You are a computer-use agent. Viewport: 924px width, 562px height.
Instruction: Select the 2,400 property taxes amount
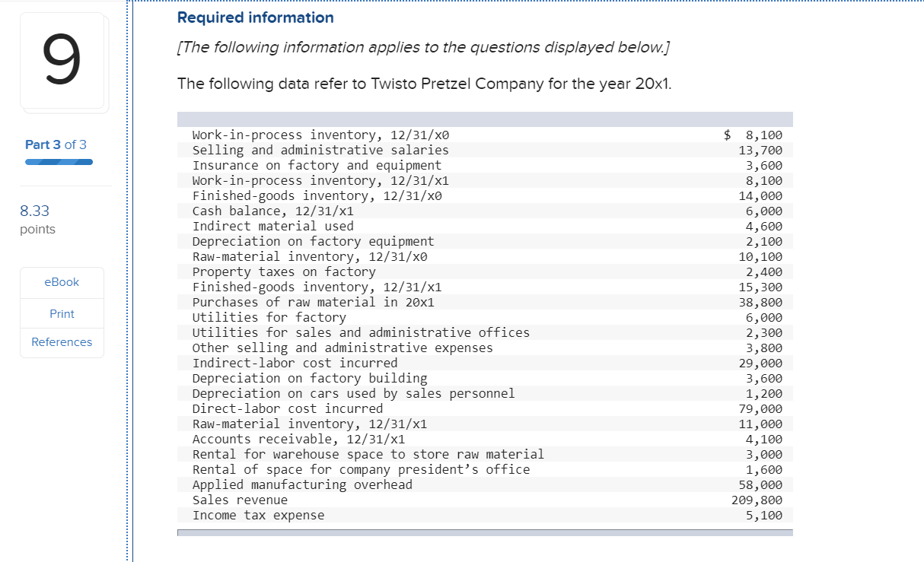point(764,271)
